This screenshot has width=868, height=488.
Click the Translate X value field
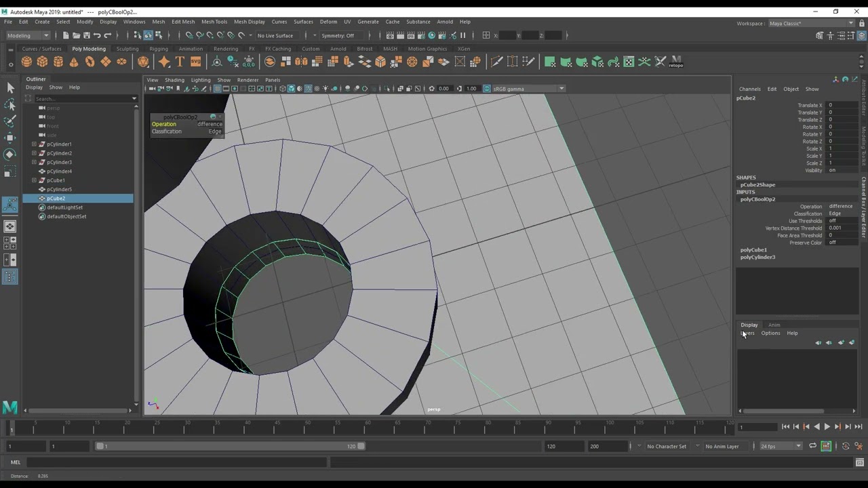842,105
